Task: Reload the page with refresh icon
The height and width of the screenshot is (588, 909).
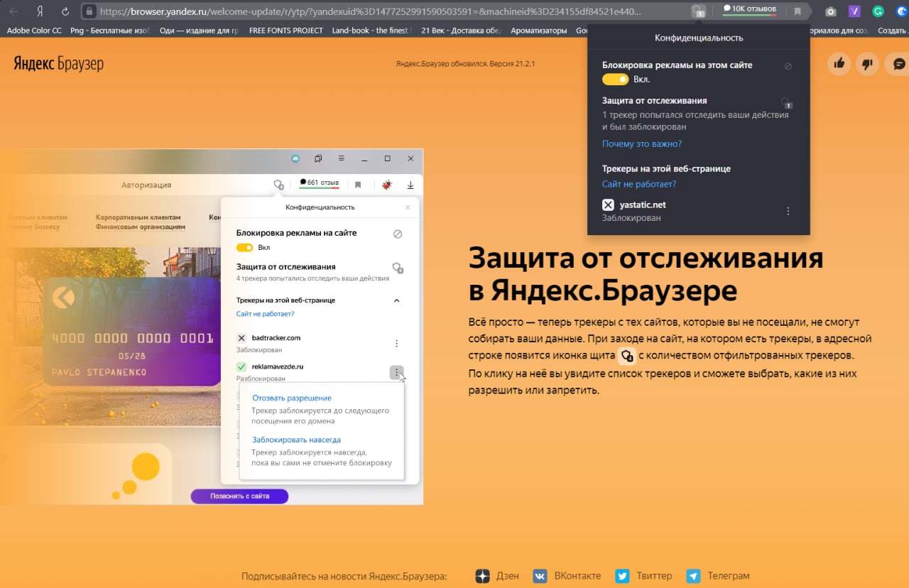Action: 65,11
